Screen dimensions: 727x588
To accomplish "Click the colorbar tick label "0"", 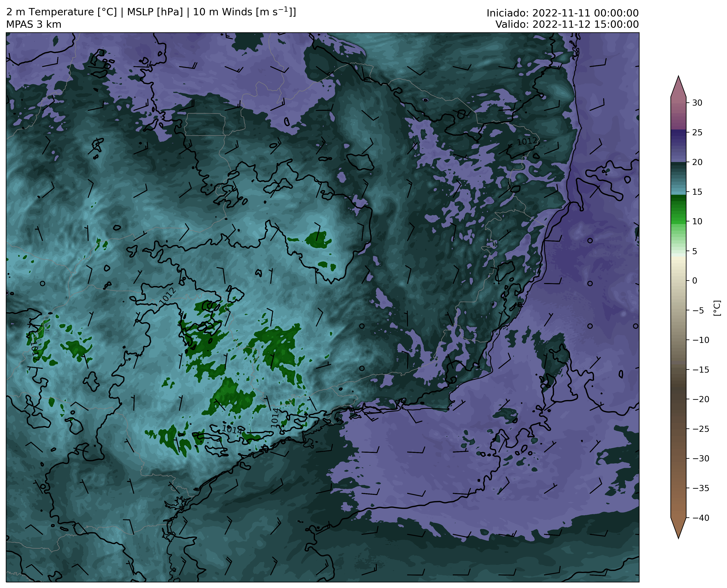I will [694, 280].
